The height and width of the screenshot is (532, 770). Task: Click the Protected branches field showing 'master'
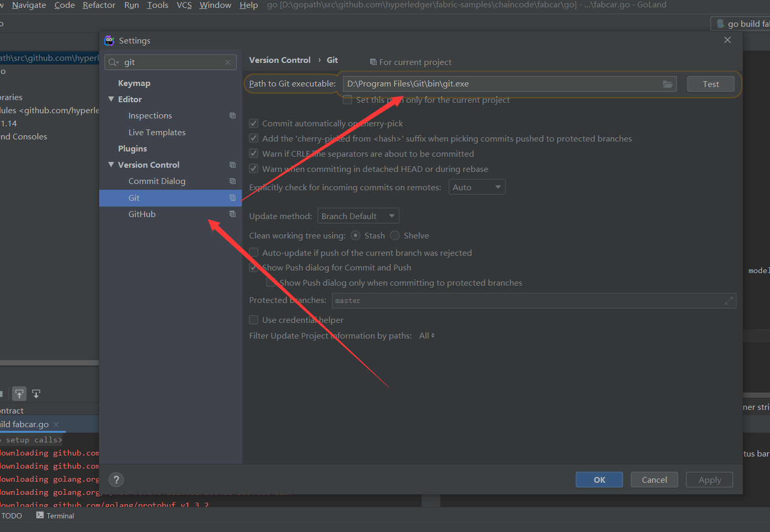533,301
